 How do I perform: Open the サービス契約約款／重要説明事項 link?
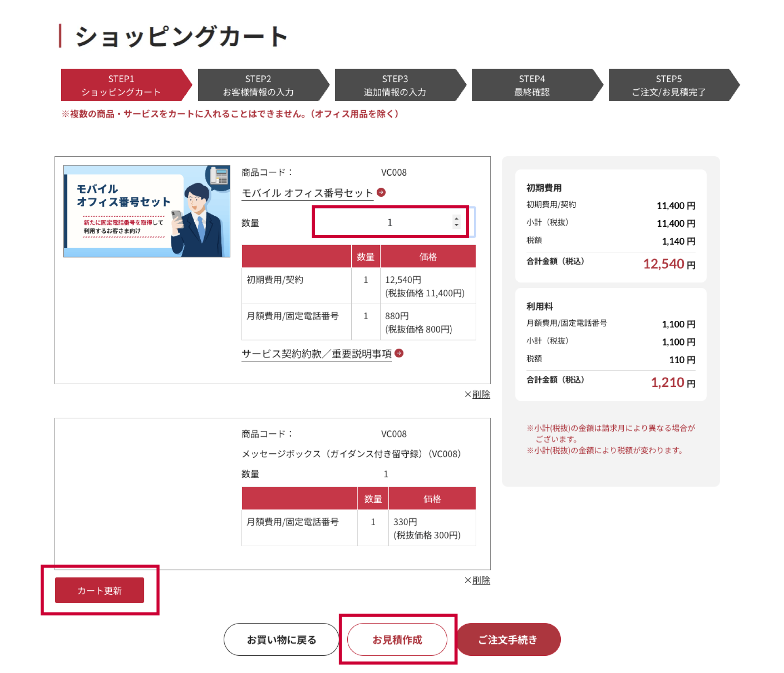click(x=317, y=354)
